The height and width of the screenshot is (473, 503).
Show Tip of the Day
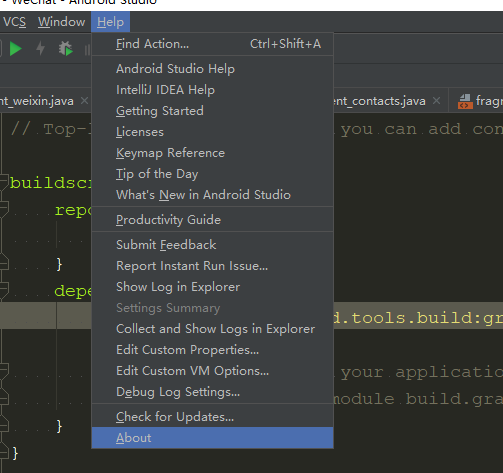coord(213,174)
